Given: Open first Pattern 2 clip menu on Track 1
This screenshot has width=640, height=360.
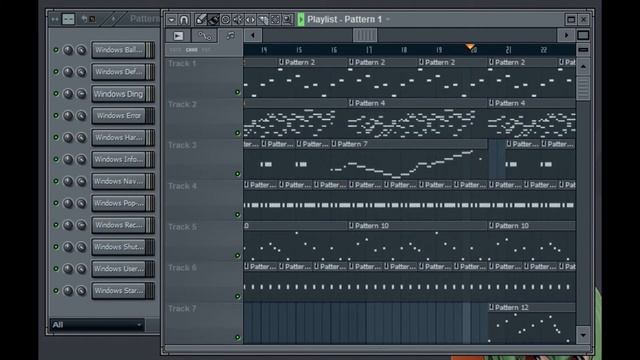Looking at the screenshot, I should tap(281, 62).
